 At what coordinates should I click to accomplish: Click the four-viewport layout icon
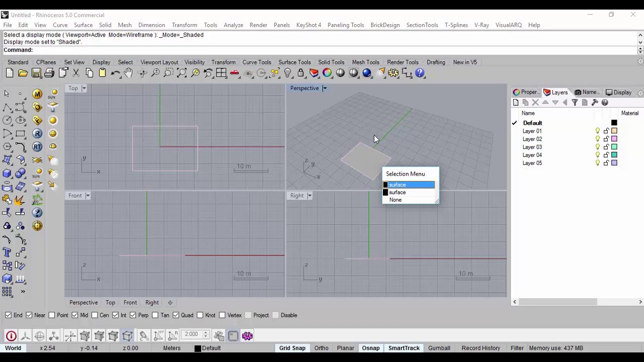pos(221,73)
